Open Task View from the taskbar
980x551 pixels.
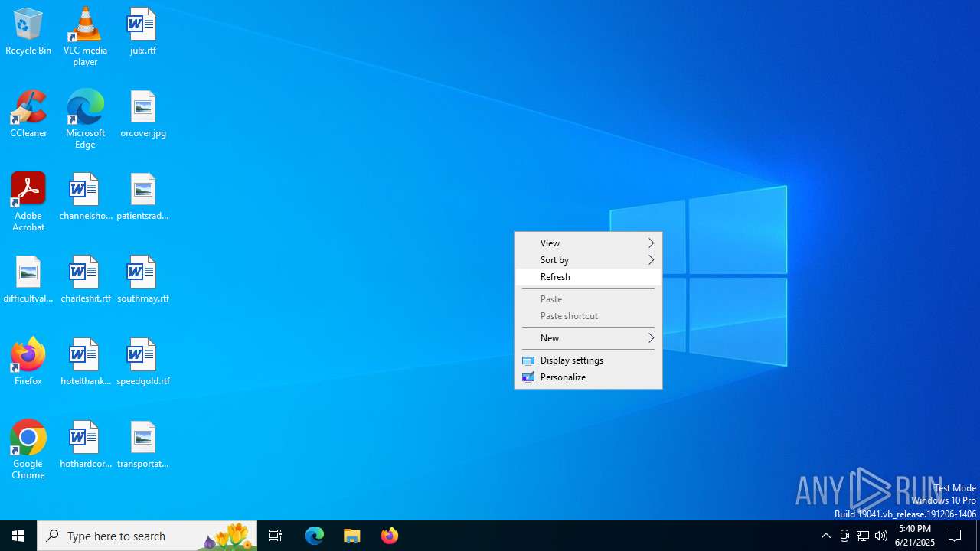(276, 536)
